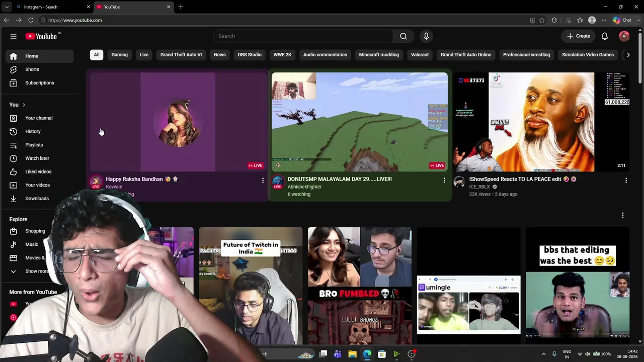Open the Shorts shelf options menu
Viewport: 644px width, 362px height.
point(623,215)
